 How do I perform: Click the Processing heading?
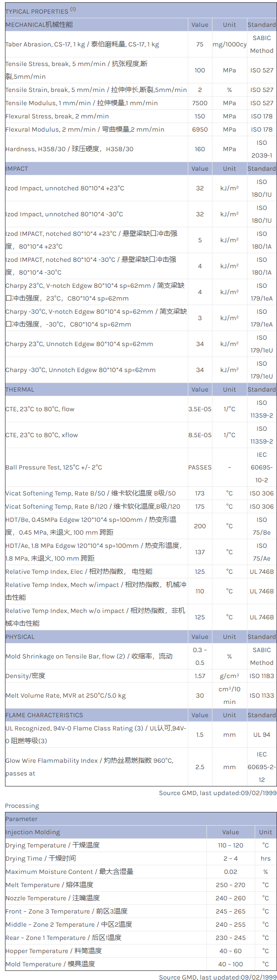pos(22,806)
